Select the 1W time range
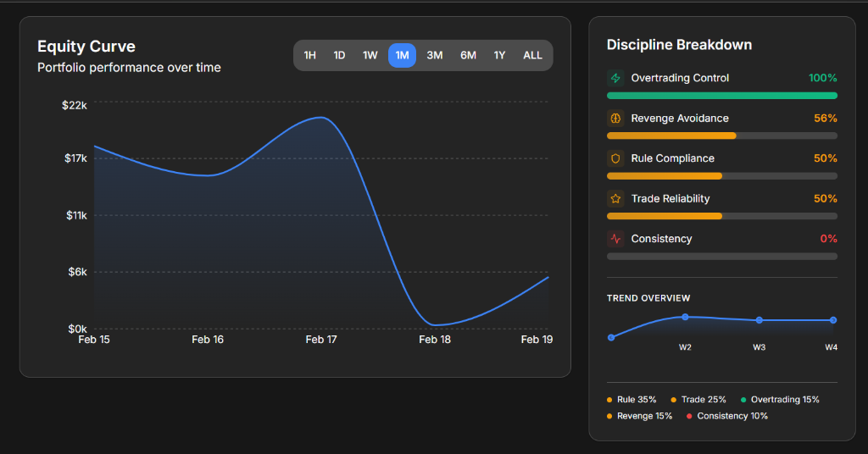868x454 pixels. [370, 56]
